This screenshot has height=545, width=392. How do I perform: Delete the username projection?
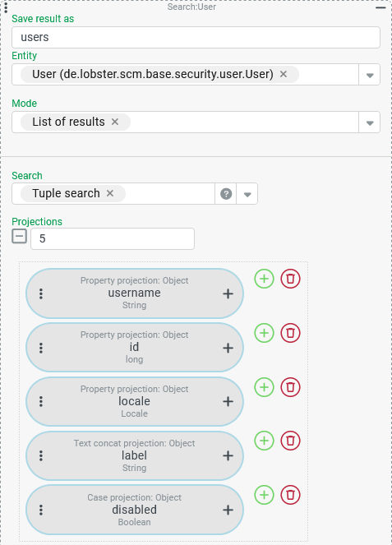[x=291, y=279]
